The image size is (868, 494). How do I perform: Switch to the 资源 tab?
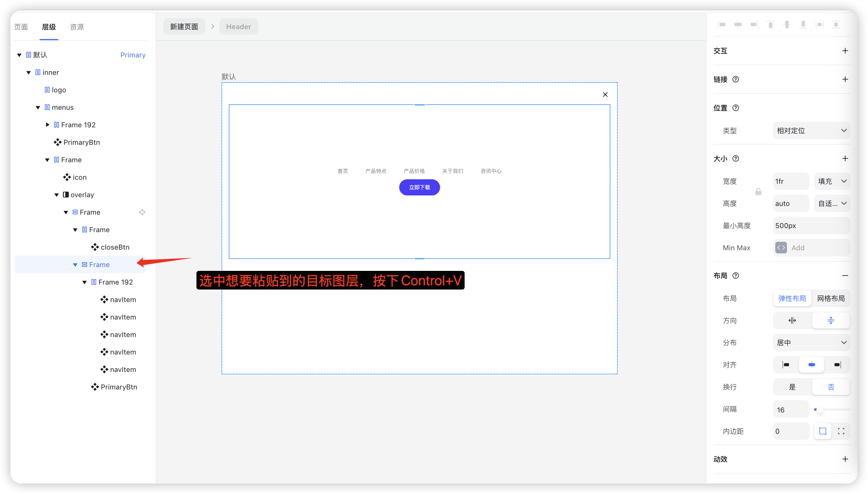[x=77, y=27]
